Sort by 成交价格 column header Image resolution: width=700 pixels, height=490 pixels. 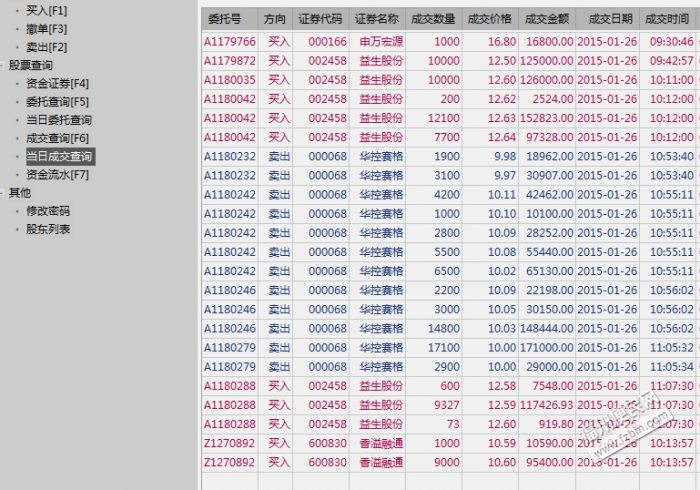tap(490, 19)
